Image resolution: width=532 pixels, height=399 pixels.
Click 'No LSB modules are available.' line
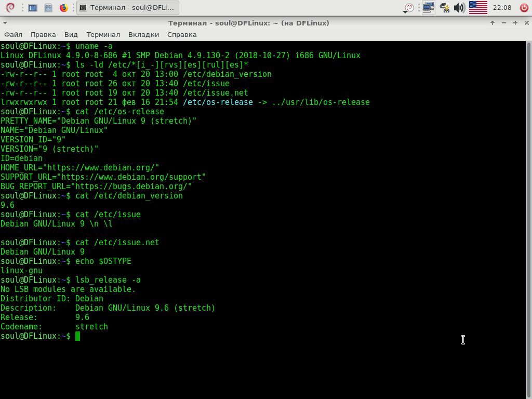click(68, 289)
